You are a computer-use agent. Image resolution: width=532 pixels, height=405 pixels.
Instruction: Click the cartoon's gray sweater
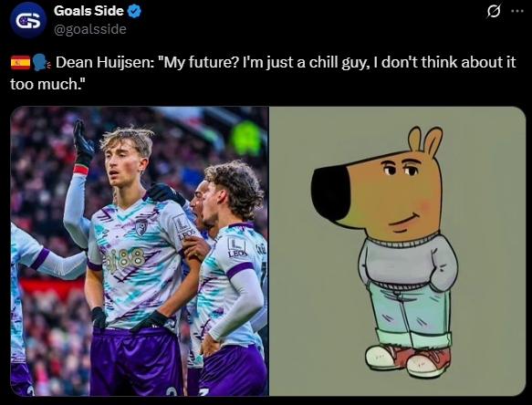407,263
